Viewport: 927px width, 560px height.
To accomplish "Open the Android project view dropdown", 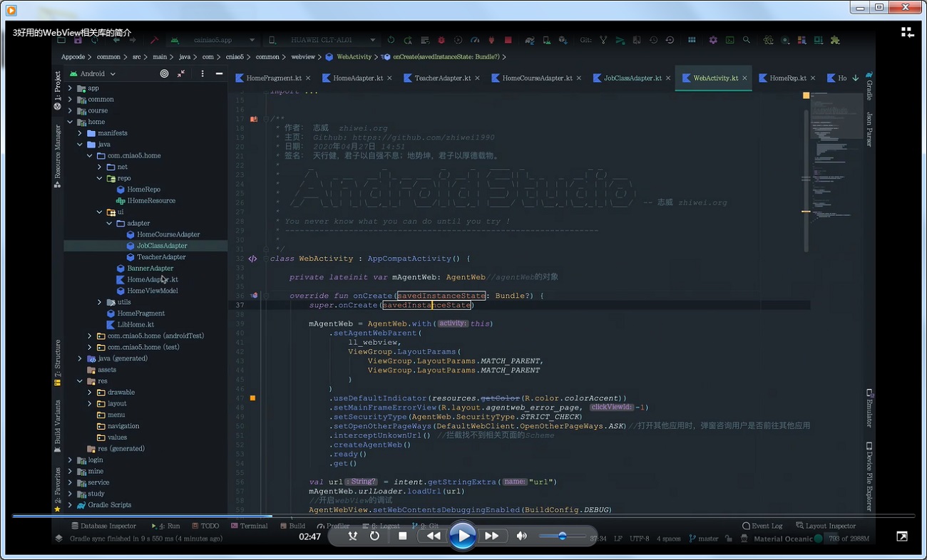I will coord(93,73).
